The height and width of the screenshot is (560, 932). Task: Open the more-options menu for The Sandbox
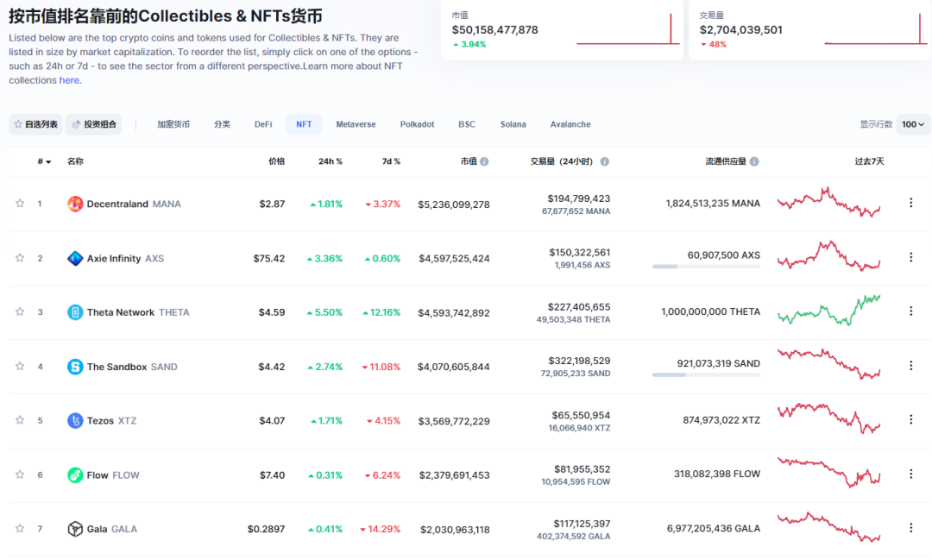[x=910, y=366]
